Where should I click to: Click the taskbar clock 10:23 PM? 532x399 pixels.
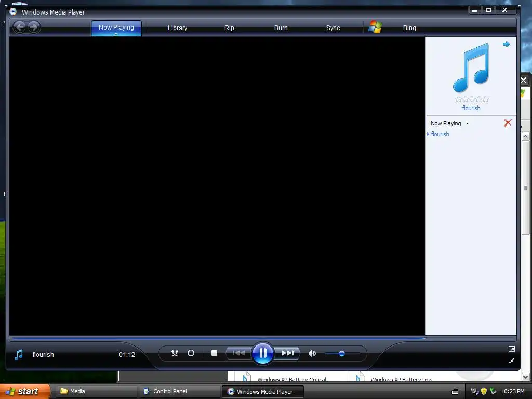click(x=513, y=391)
